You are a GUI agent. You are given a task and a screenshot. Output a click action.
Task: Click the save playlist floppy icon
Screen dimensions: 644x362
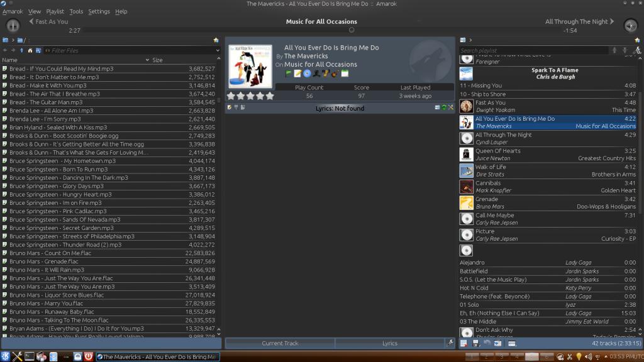tap(474, 343)
